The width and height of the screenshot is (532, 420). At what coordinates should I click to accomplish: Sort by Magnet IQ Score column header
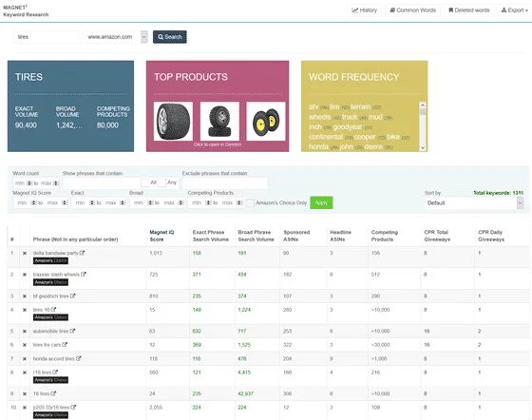[161, 236]
